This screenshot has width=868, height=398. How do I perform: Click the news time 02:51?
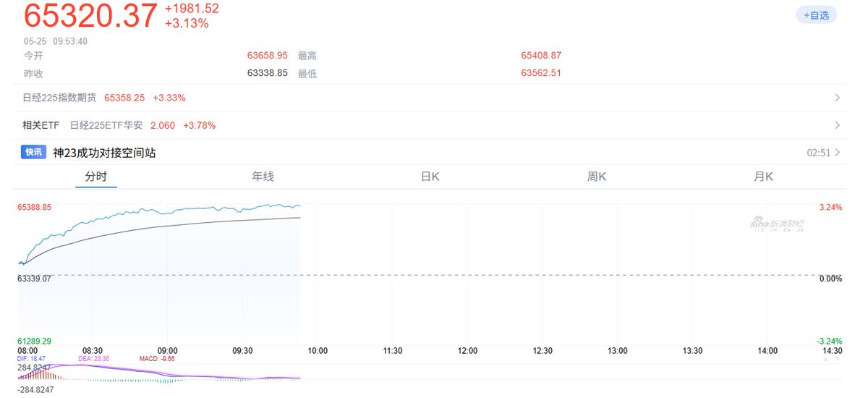[x=819, y=153]
